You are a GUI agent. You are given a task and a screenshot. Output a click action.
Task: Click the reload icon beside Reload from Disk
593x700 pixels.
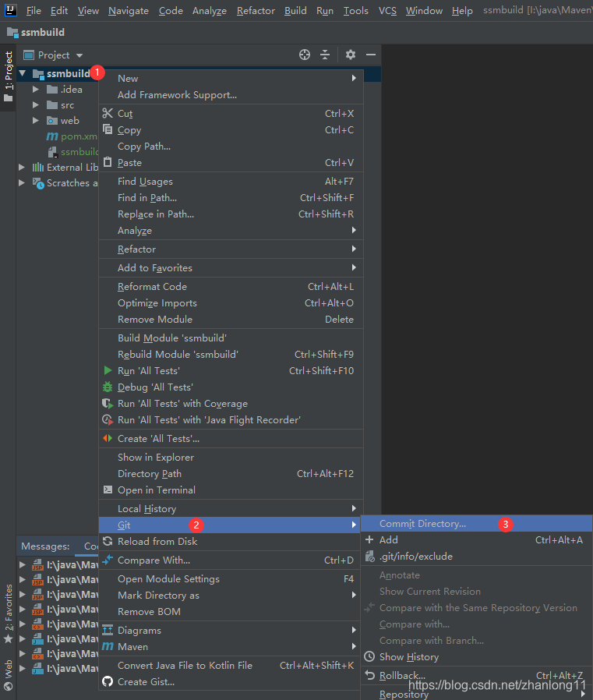108,541
